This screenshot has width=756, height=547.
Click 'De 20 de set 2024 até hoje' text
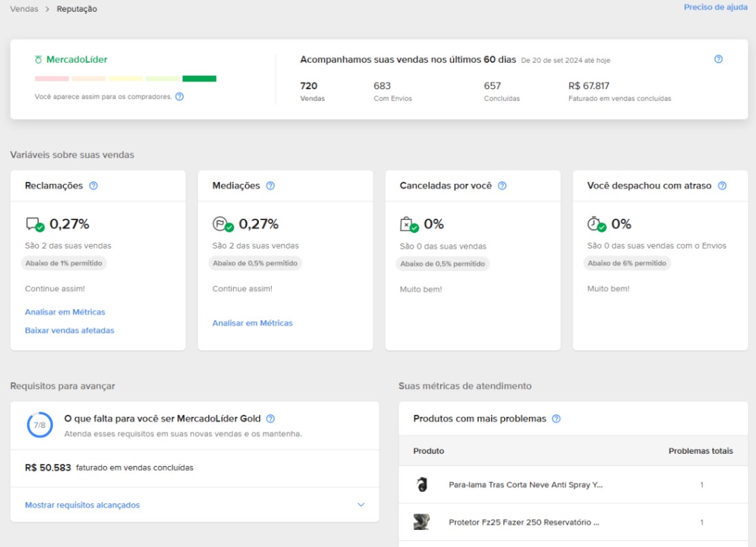(565, 61)
